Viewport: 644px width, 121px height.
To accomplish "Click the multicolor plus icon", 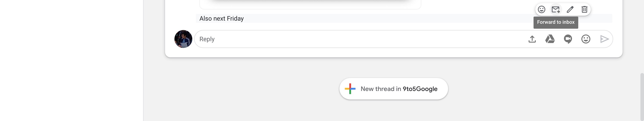I will [x=350, y=89].
